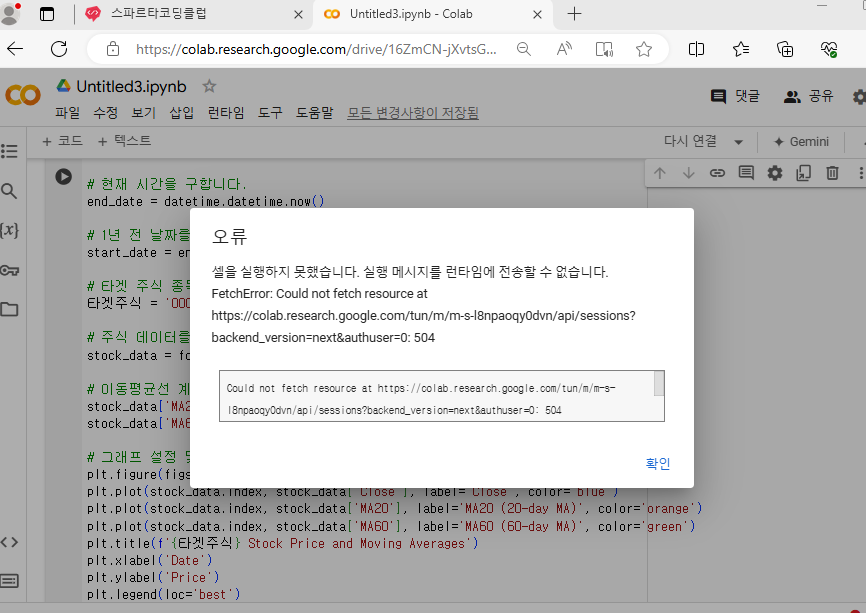Open a new browser tab
This screenshot has height=613, width=866.
point(574,14)
